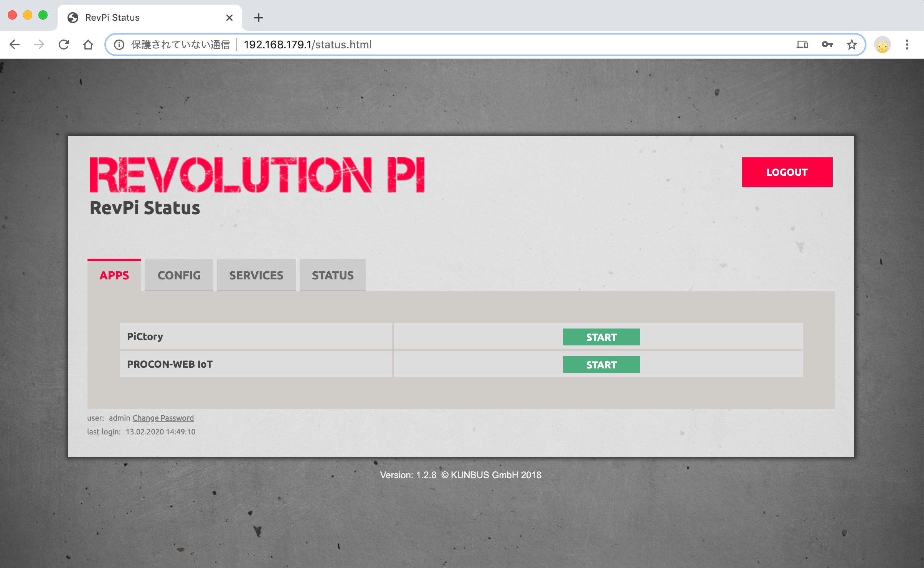Bookmark this page with the star icon
The height and width of the screenshot is (568, 924).
(852, 44)
